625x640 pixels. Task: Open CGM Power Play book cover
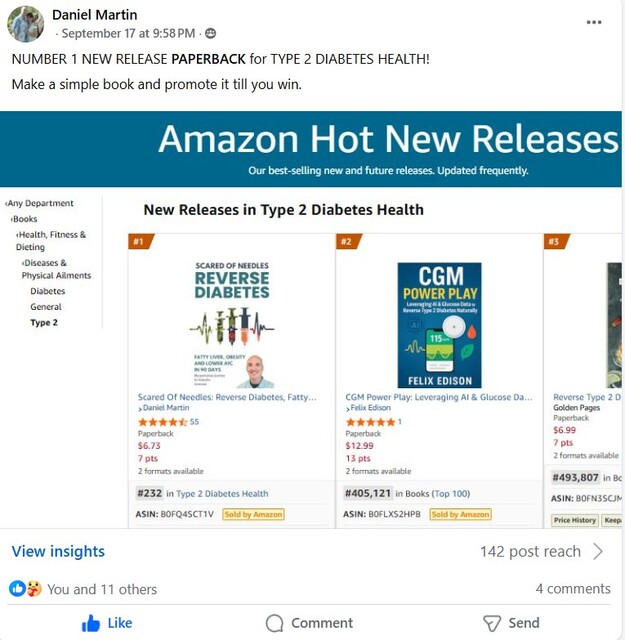440,325
